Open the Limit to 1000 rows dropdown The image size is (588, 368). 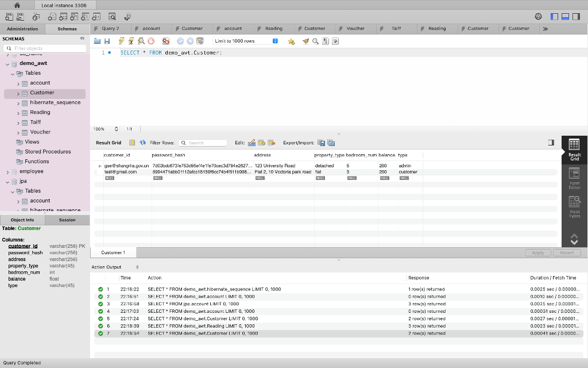click(x=246, y=41)
